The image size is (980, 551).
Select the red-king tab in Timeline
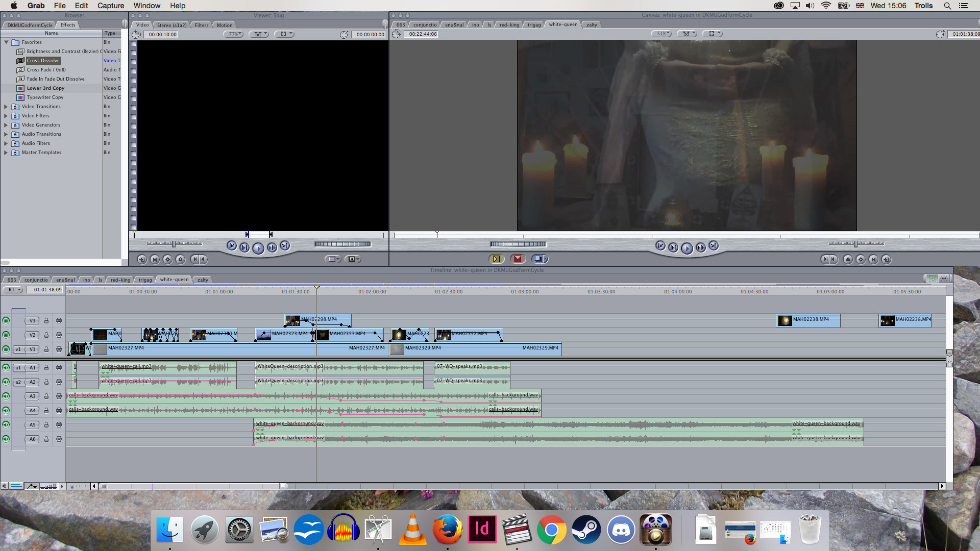click(x=120, y=280)
